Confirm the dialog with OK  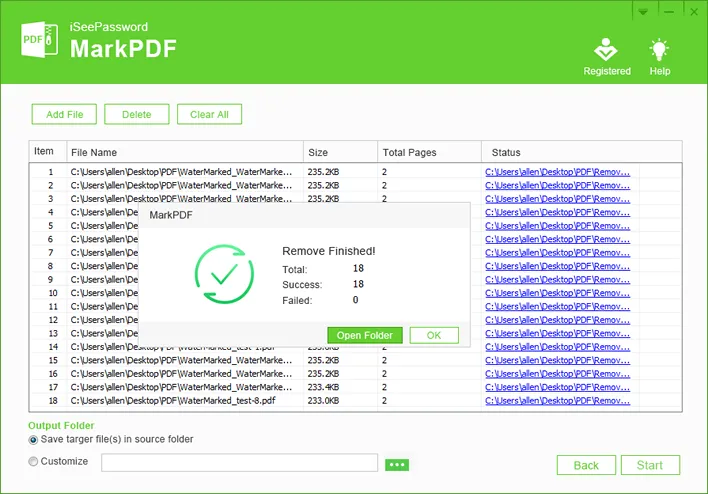pos(434,336)
